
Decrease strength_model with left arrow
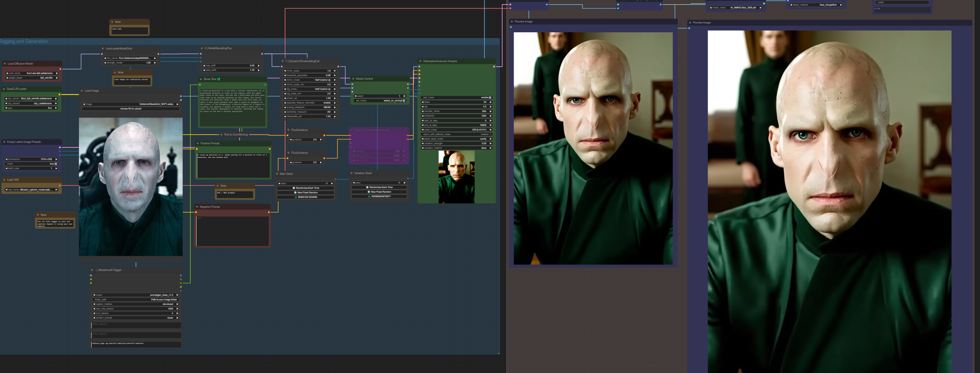105,63
